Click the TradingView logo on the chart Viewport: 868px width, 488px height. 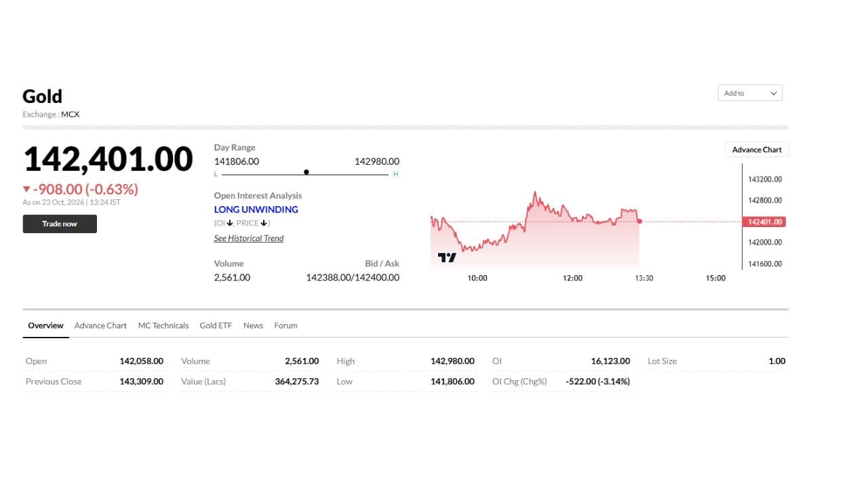(x=447, y=258)
